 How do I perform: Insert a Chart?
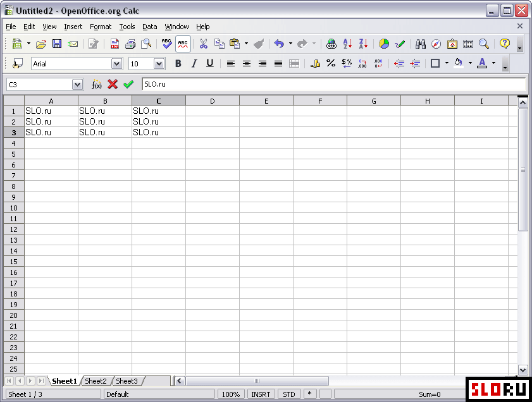[x=384, y=44]
